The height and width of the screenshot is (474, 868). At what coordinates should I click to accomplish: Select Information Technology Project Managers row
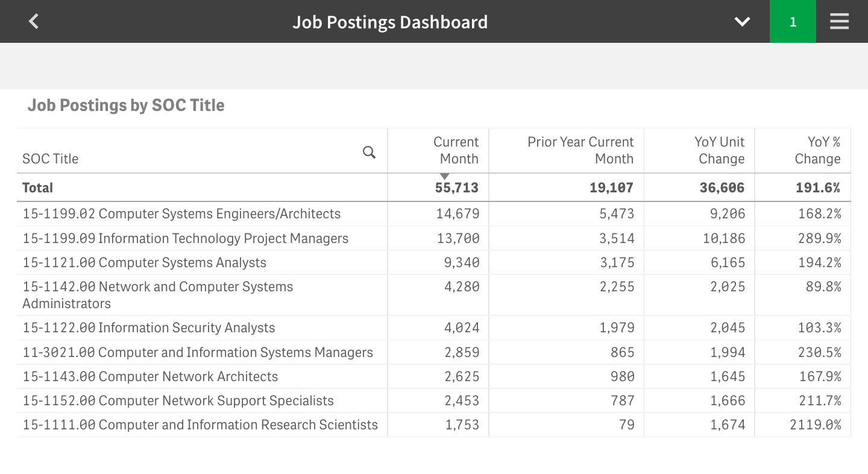click(x=186, y=238)
